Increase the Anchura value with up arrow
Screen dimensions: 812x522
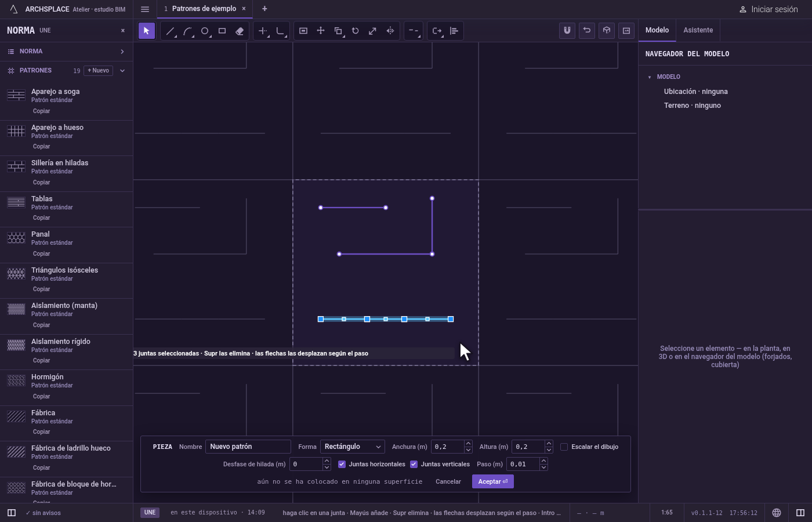coord(468,444)
